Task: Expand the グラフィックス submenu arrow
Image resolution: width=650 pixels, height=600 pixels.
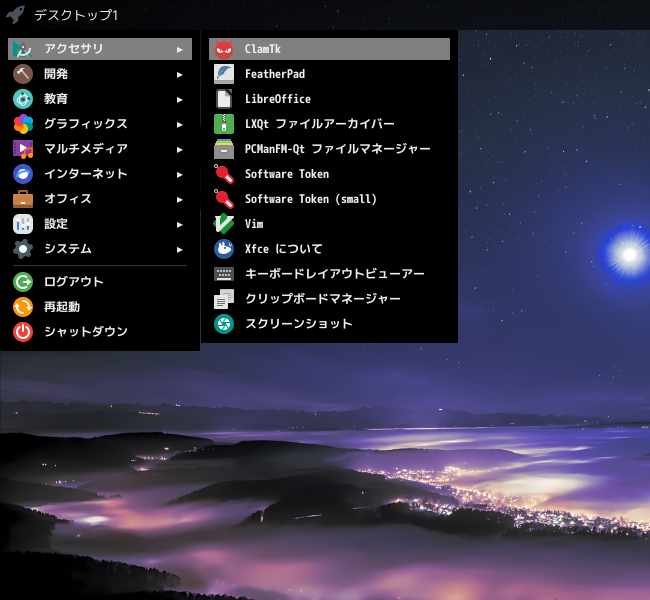Action: click(x=179, y=124)
